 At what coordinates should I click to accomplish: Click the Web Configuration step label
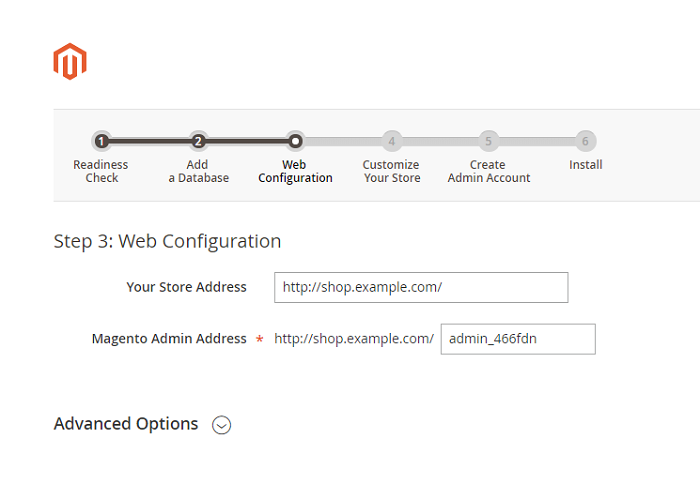coord(295,171)
